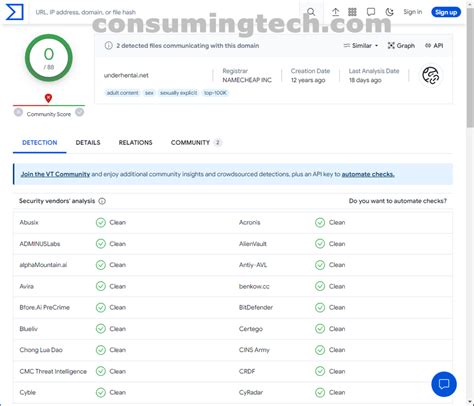Vote negative on community score

tap(18, 112)
